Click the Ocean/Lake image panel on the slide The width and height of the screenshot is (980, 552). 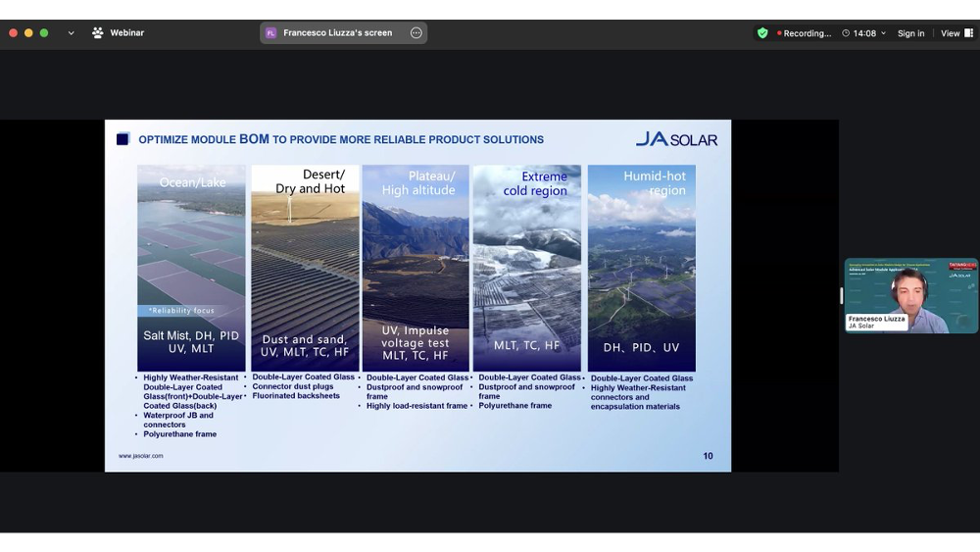[x=191, y=268]
